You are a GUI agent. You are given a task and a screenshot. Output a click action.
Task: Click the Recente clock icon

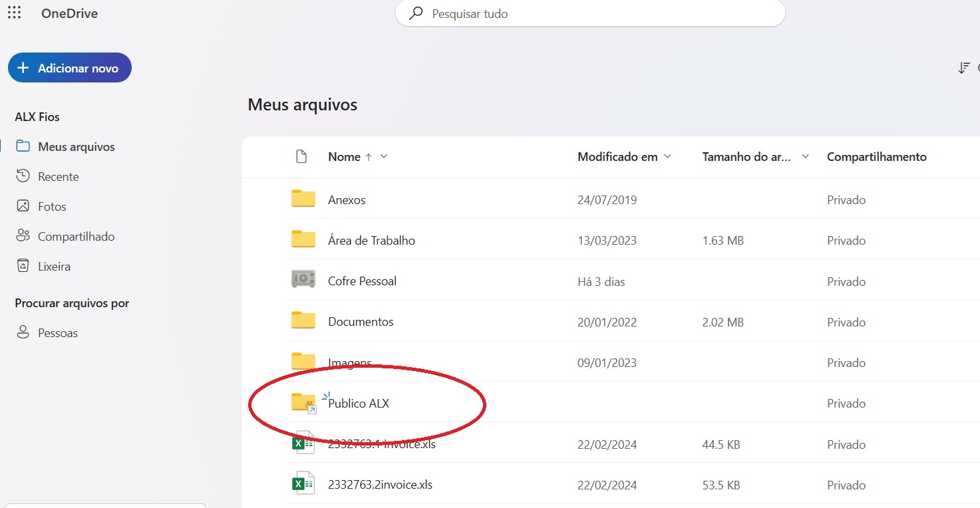(x=23, y=176)
